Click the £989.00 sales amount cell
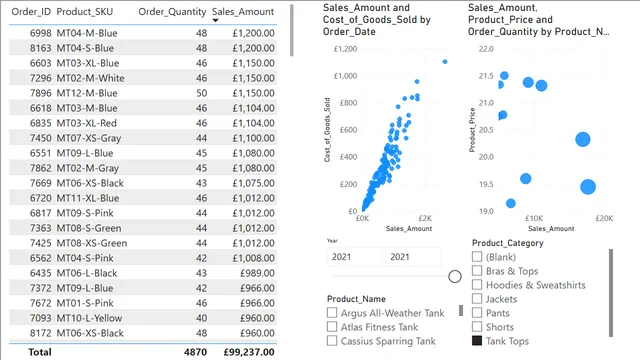 (257, 273)
